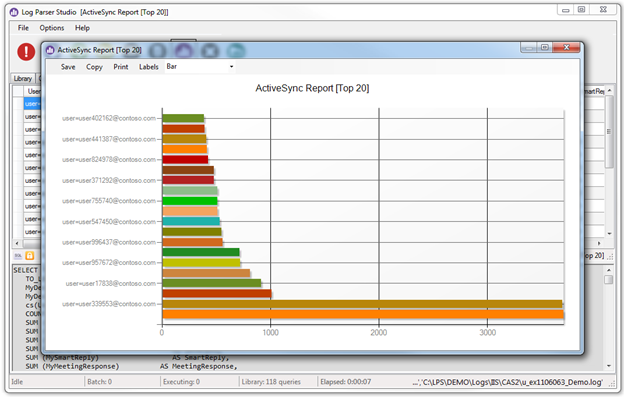The image size is (624, 397).
Task: Click the ActiveSync Report chart window icon
Action: pos(50,50)
